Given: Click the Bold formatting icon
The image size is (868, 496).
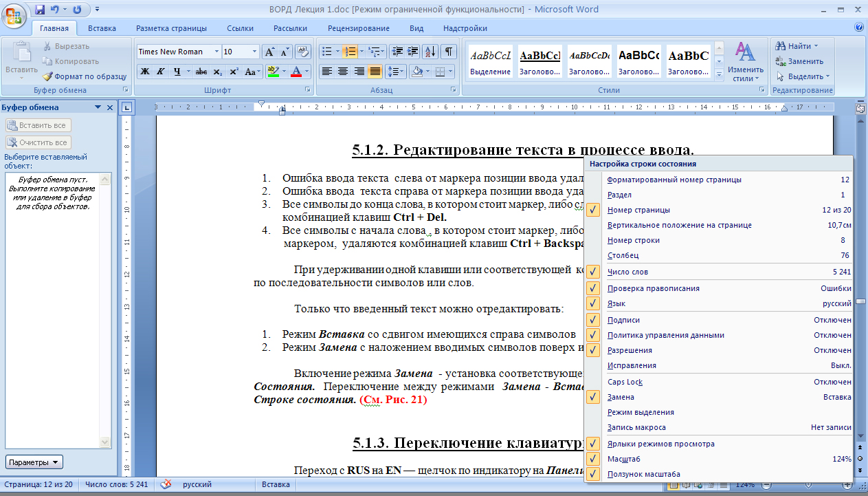Looking at the screenshot, I should click(x=144, y=71).
